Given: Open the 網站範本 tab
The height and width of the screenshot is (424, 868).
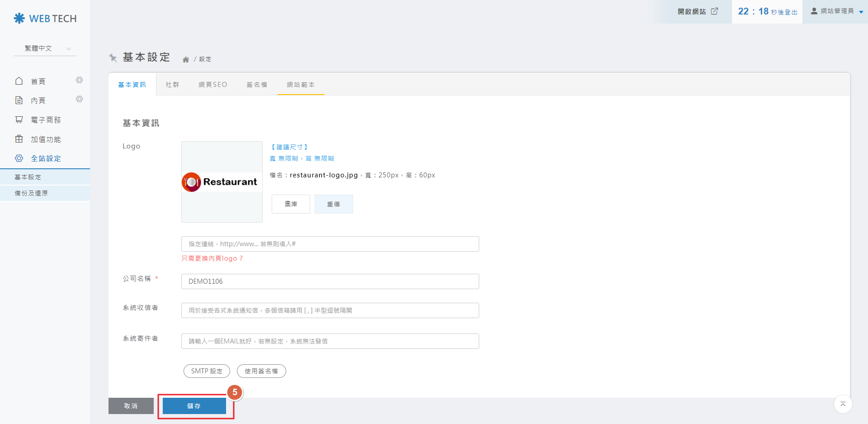Looking at the screenshot, I should tap(301, 85).
